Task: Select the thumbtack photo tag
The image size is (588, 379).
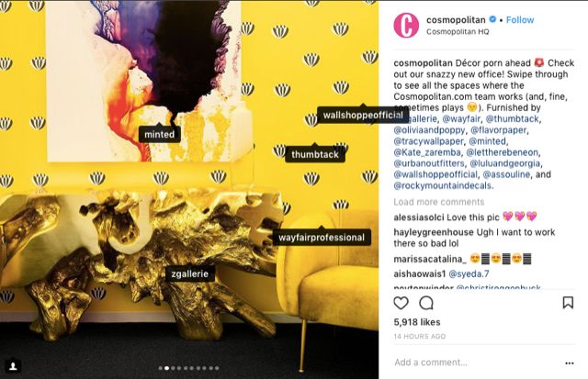Action: tap(315, 154)
